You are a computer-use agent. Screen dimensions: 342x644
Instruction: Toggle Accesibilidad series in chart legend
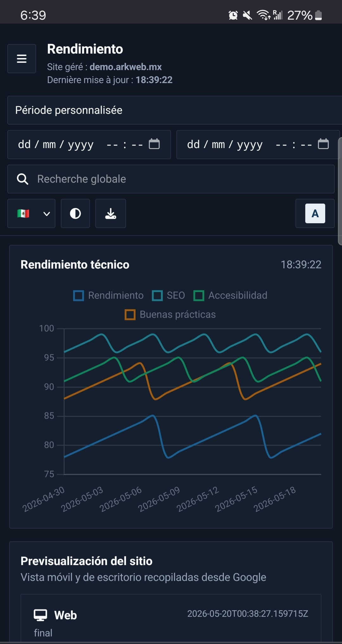point(230,296)
